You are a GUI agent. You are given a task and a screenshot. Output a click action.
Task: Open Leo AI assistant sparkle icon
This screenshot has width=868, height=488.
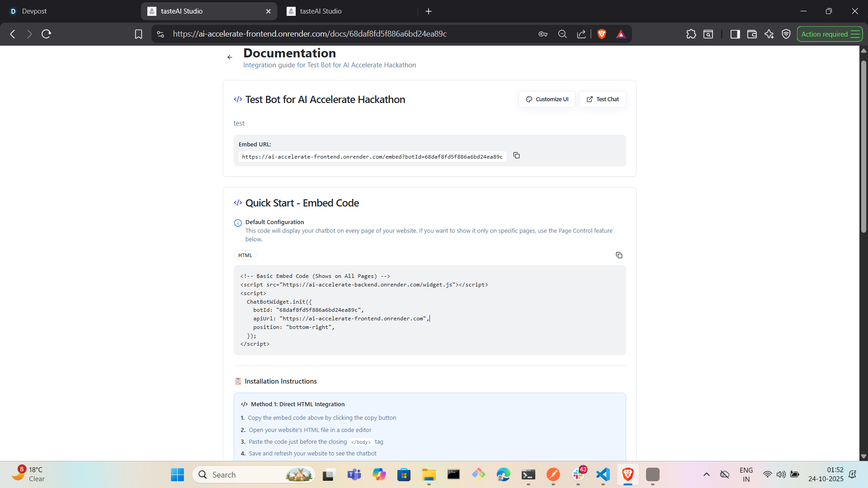769,34
